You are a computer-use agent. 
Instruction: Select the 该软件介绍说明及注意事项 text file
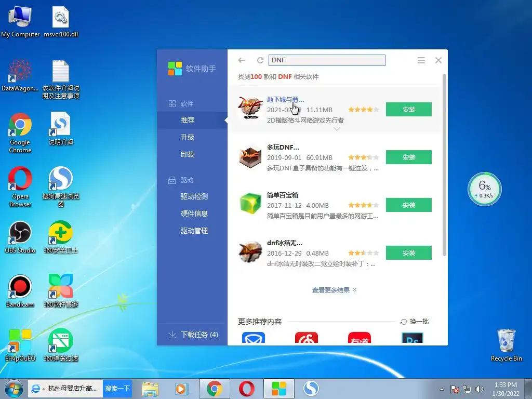[x=61, y=79]
